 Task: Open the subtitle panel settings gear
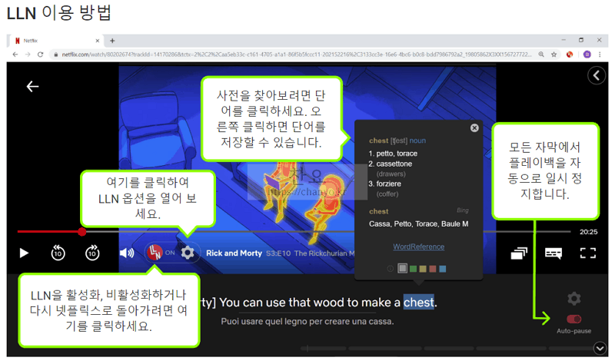(x=573, y=299)
